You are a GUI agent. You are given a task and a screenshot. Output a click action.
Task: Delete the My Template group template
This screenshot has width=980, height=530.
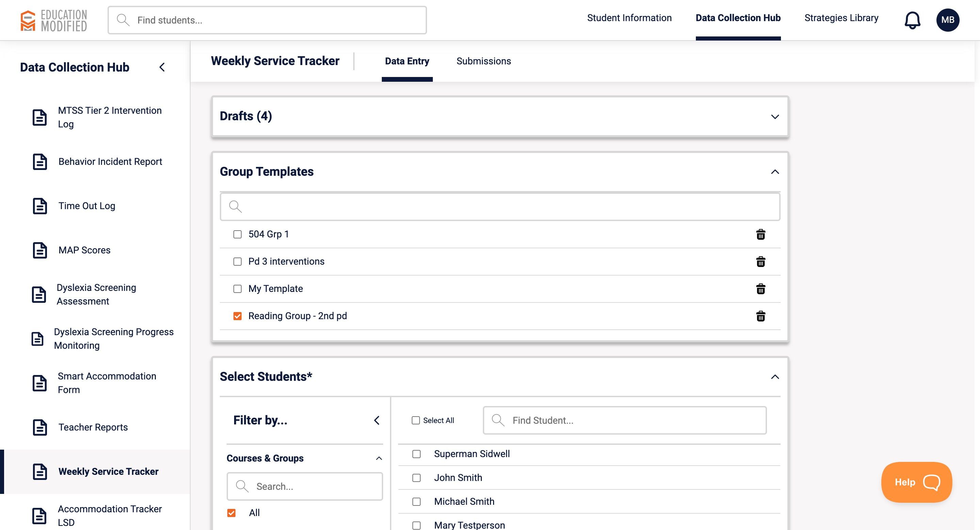(761, 289)
